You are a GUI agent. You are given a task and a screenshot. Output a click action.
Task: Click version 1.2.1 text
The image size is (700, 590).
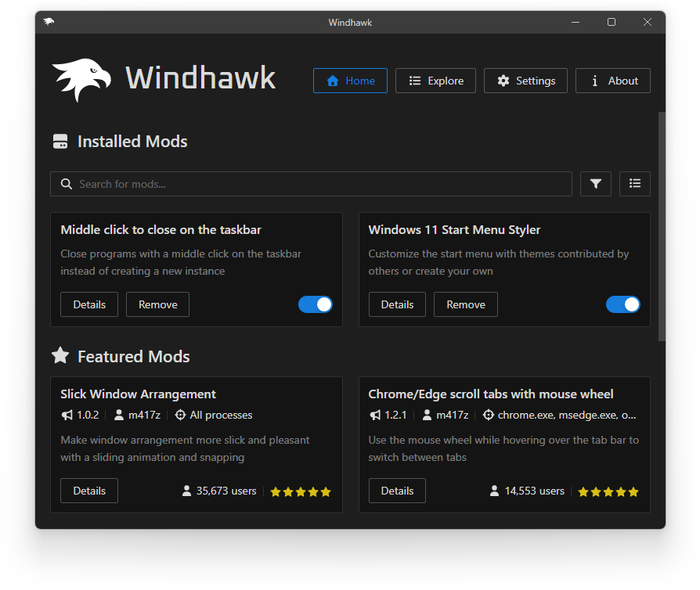tap(395, 415)
